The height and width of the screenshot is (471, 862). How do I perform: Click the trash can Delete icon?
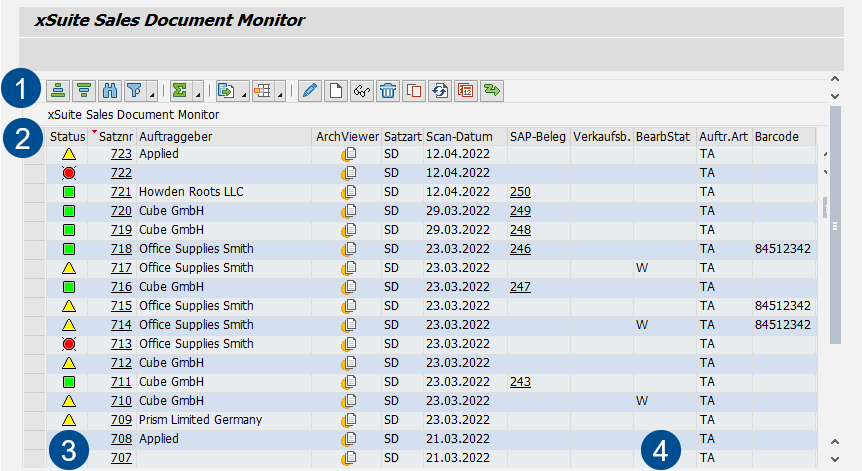[x=388, y=91]
